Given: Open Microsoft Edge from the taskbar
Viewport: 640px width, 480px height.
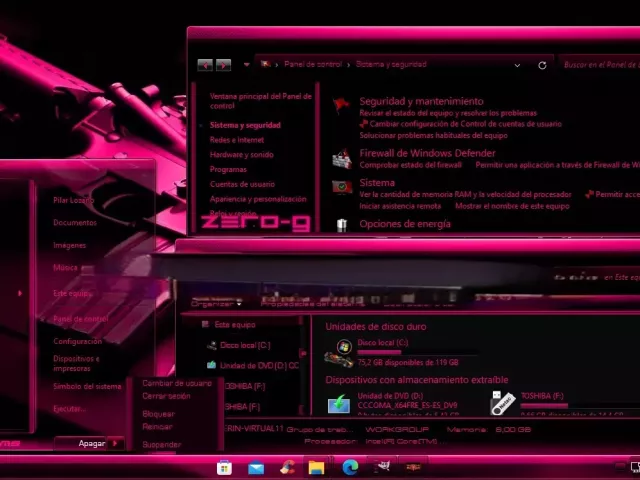Looking at the screenshot, I should 350,467.
